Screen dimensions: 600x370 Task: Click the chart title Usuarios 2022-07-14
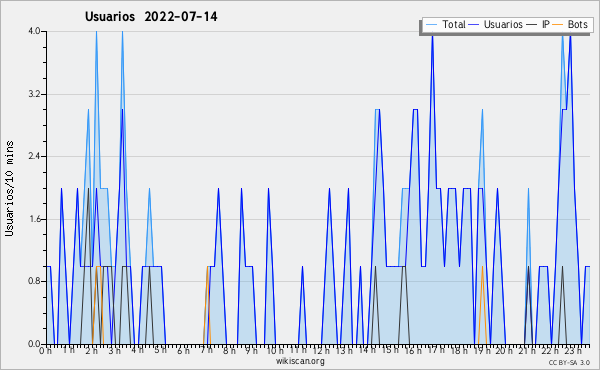[x=151, y=16]
